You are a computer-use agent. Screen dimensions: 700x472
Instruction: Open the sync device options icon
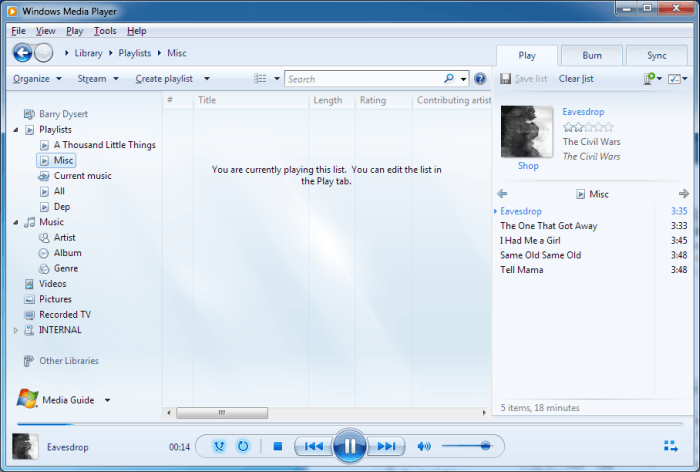tap(650, 79)
